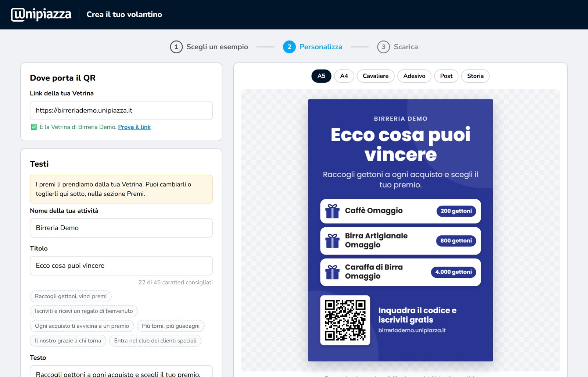
Task: Jump to step 3 Scarica
Action: tap(398, 47)
